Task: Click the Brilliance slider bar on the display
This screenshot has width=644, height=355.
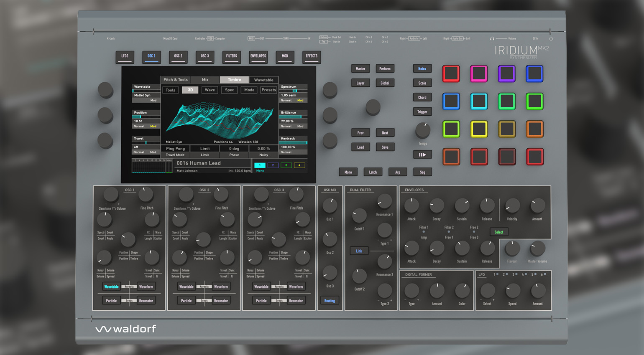Action: tap(293, 117)
